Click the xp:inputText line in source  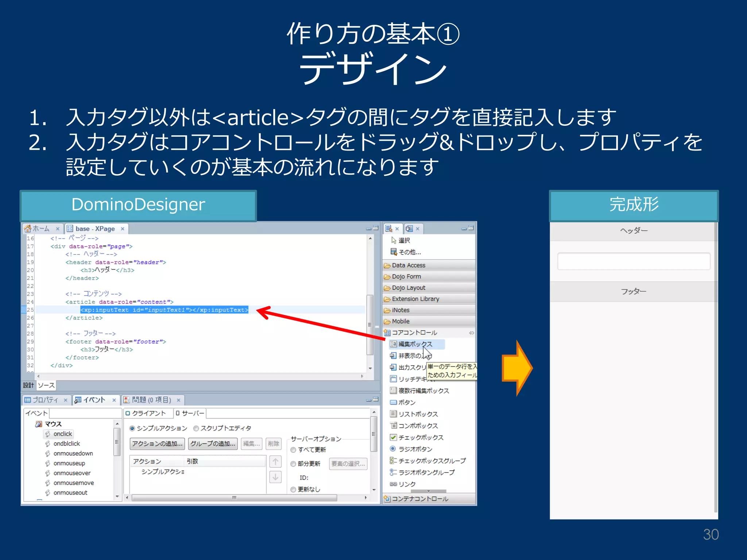click(x=164, y=310)
